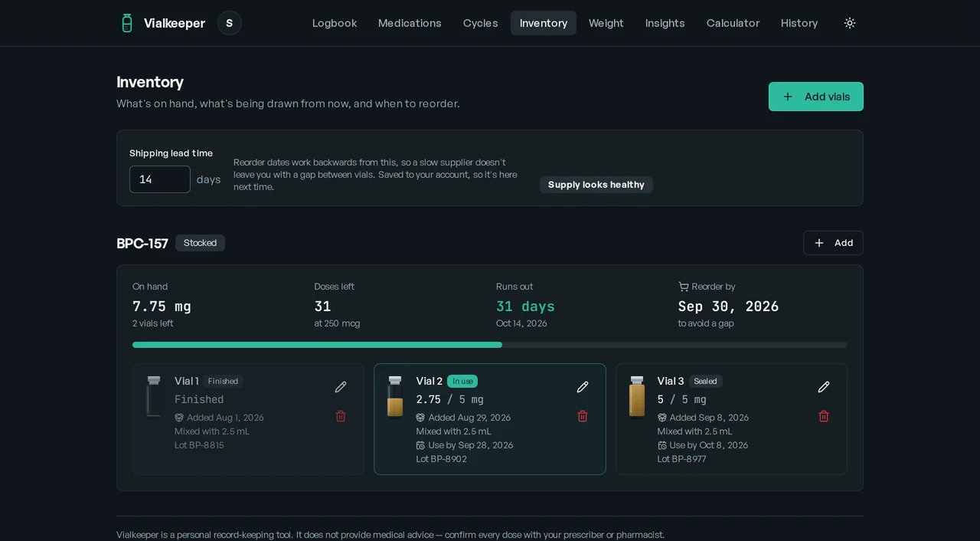Click the BPC-157 supply progress bar
The width and height of the screenshot is (980, 541).
pos(490,345)
